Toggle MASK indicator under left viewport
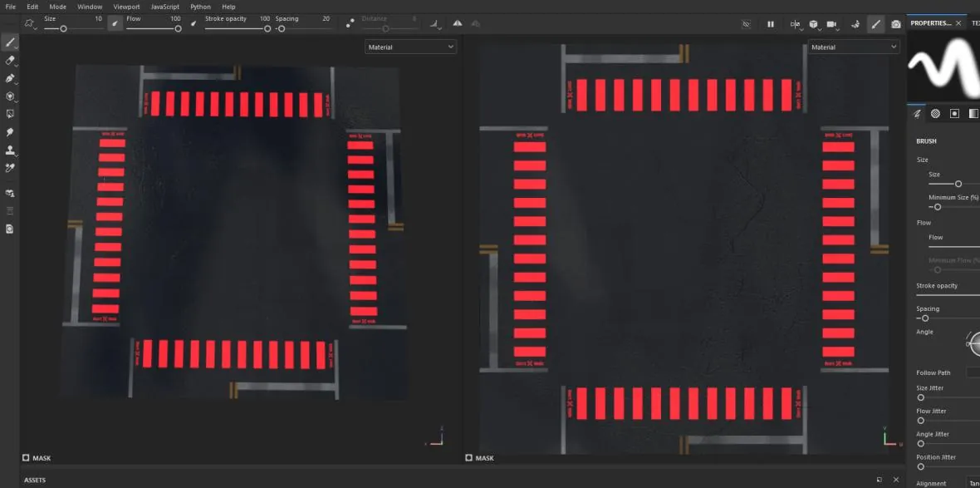Screen dimensions: 980x488 pyautogui.click(x=37, y=458)
